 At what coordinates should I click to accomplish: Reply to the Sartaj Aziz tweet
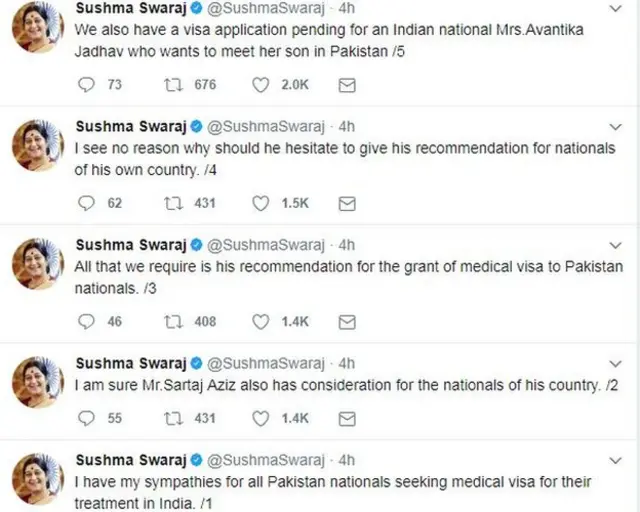point(87,419)
